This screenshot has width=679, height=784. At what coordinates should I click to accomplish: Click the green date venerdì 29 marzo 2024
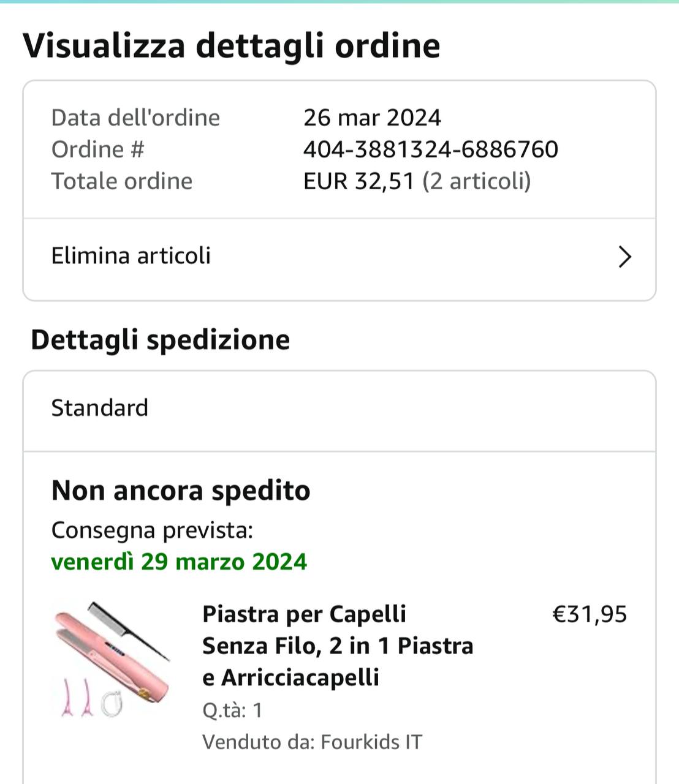pyautogui.click(x=179, y=562)
